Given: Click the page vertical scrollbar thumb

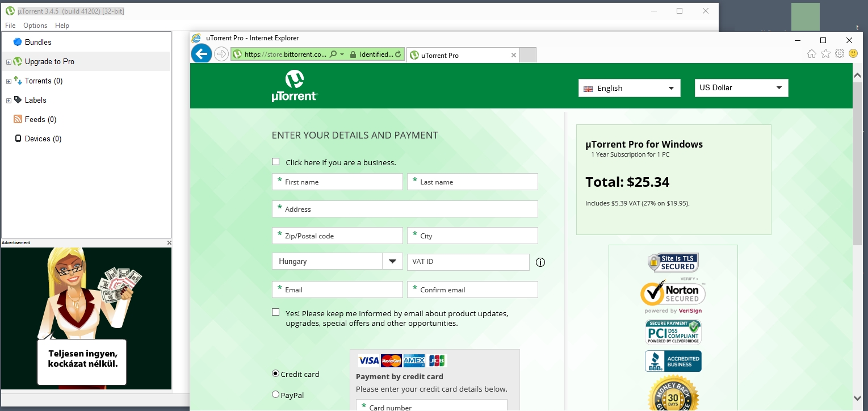Looking at the screenshot, I should pyautogui.click(x=857, y=163).
